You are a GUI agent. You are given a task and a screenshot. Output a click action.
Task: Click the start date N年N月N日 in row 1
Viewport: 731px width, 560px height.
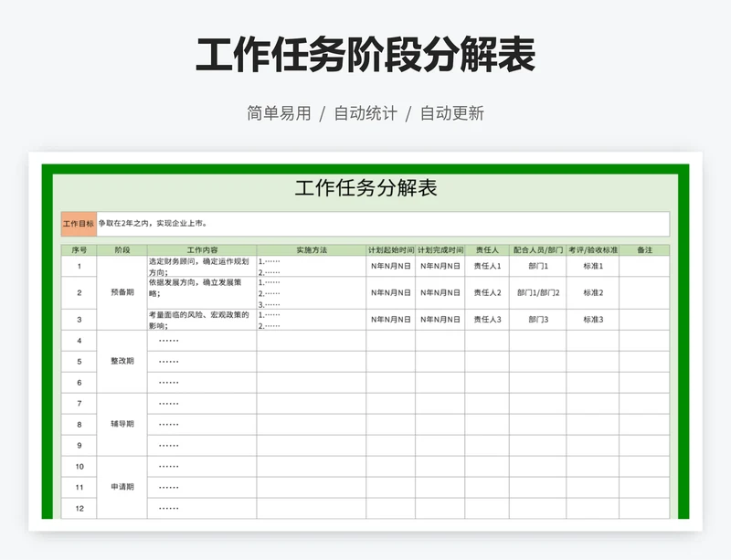point(391,266)
